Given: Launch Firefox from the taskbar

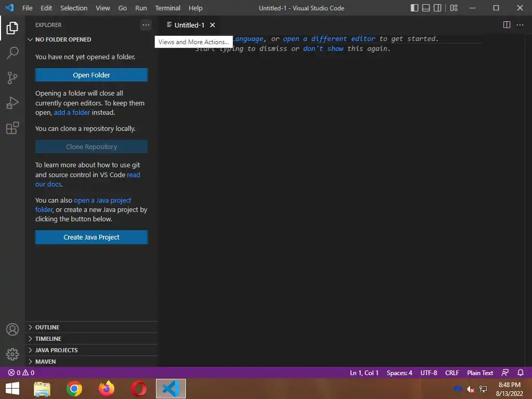Looking at the screenshot, I should [x=106, y=389].
